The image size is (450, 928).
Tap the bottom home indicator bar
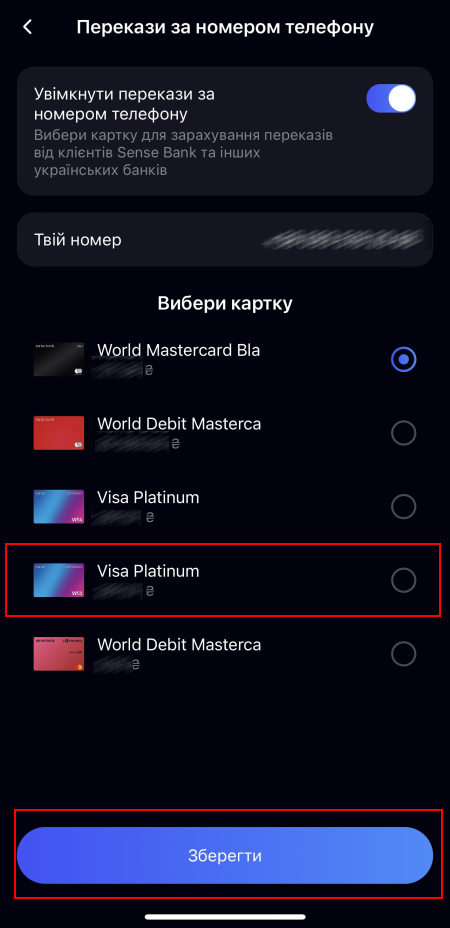point(225,917)
